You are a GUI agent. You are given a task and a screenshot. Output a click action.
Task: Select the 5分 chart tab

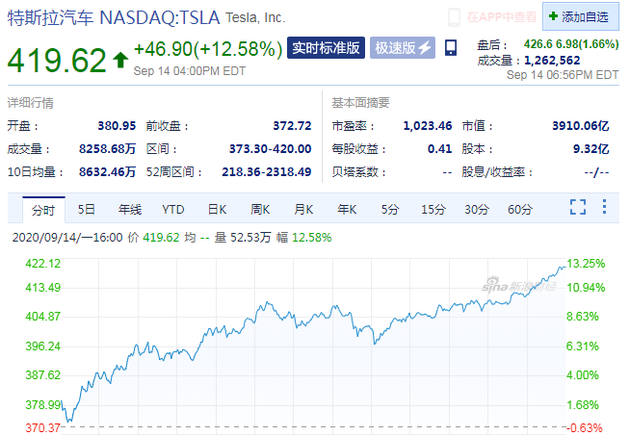[390, 209]
